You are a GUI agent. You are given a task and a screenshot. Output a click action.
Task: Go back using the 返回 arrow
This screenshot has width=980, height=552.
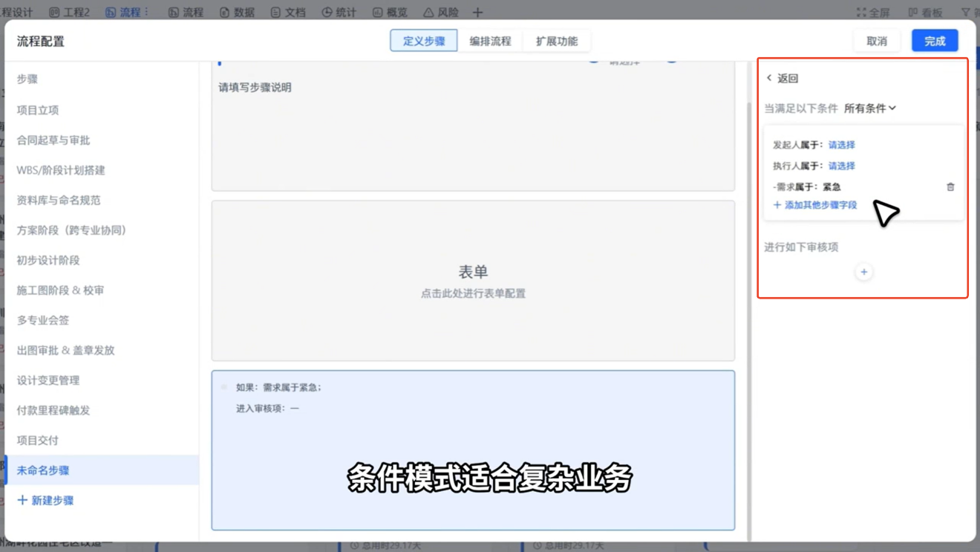click(x=782, y=78)
